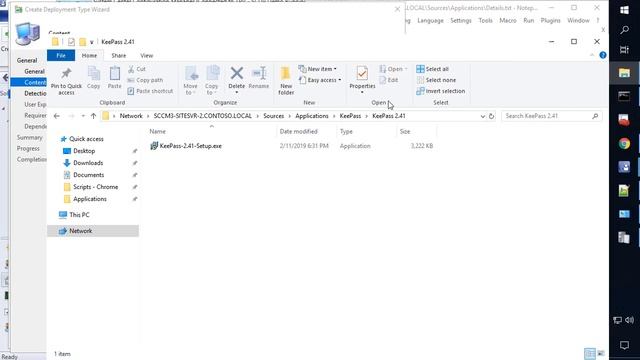Click Select none in ribbon
The height and width of the screenshot is (360, 640).
coord(436,80)
